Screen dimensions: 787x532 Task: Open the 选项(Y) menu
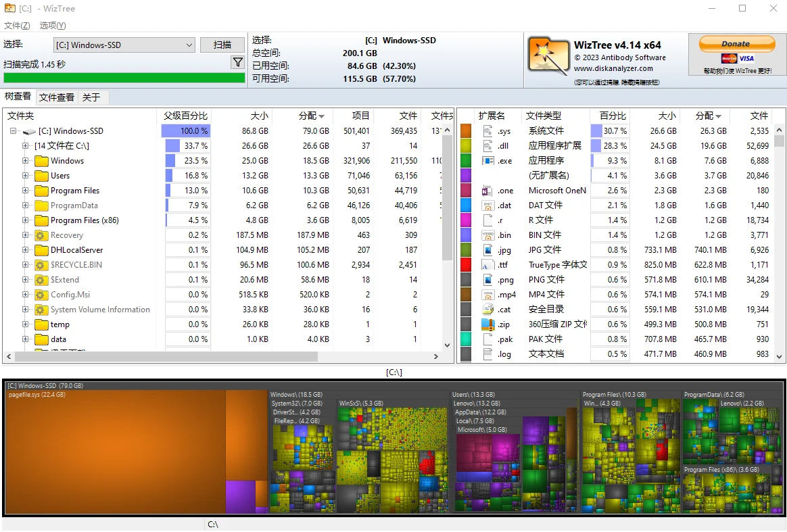[51, 26]
